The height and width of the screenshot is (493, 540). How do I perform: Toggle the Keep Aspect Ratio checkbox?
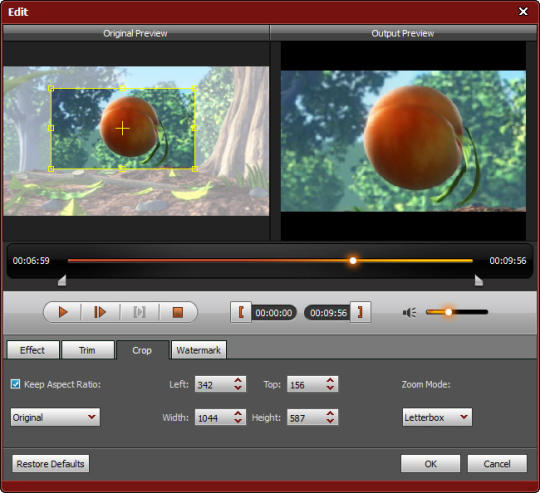click(x=15, y=384)
